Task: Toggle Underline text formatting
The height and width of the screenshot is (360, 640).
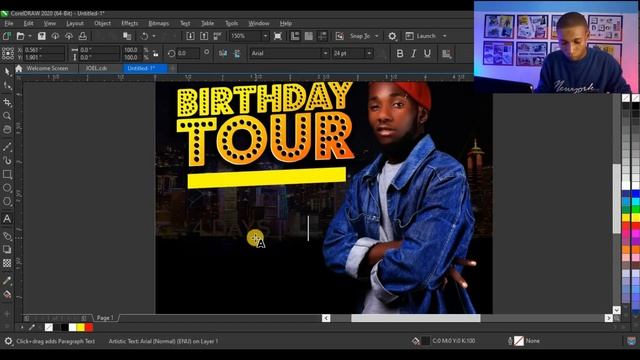Action: [427, 53]
